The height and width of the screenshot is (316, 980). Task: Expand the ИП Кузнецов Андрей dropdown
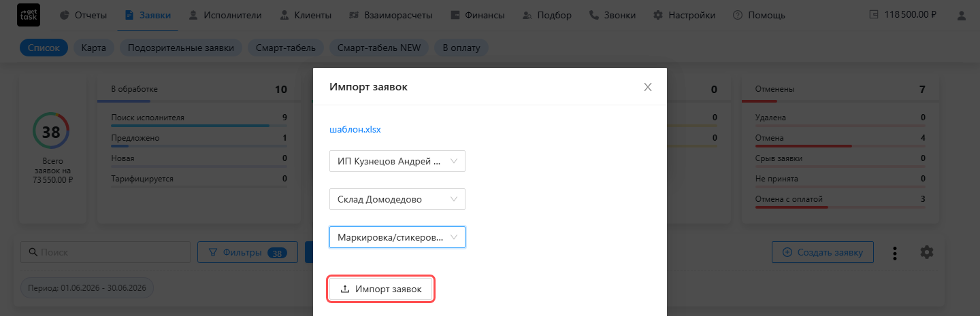(x=397, y=162)
